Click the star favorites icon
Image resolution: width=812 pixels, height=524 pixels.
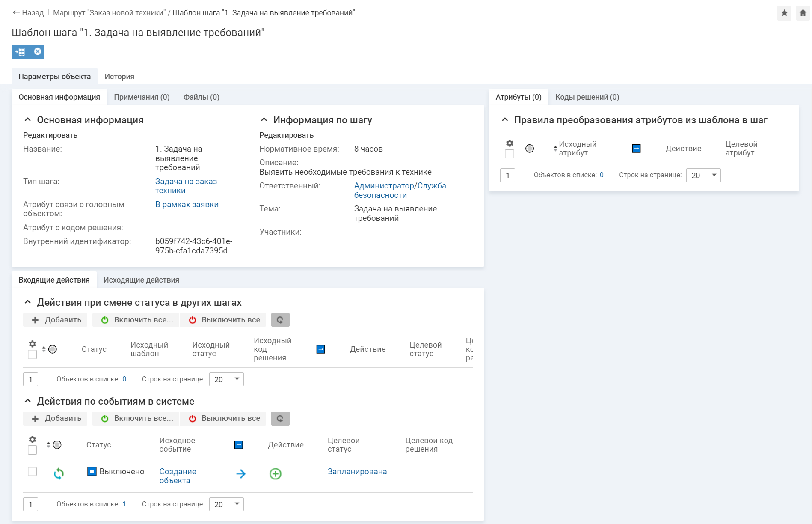pyautogui.click(x=784, y=13)
